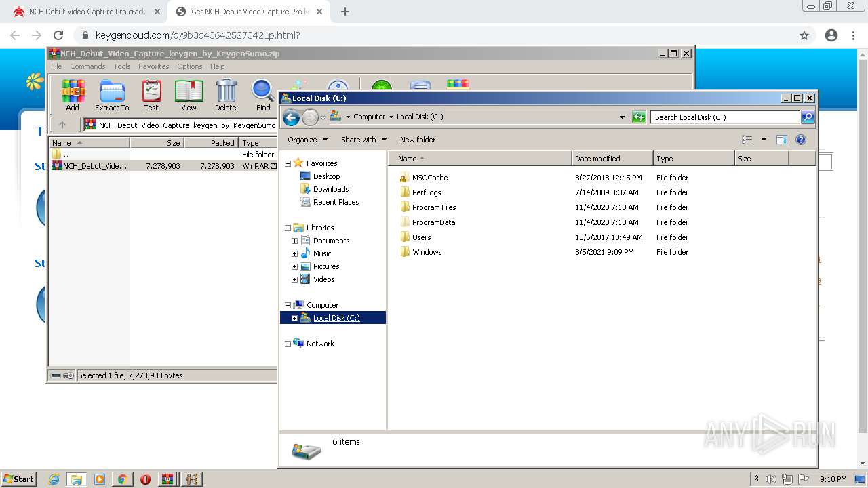This screenshot has width=868, height=488.
Task: Expand the Network tree node
Action: (288, 344)
